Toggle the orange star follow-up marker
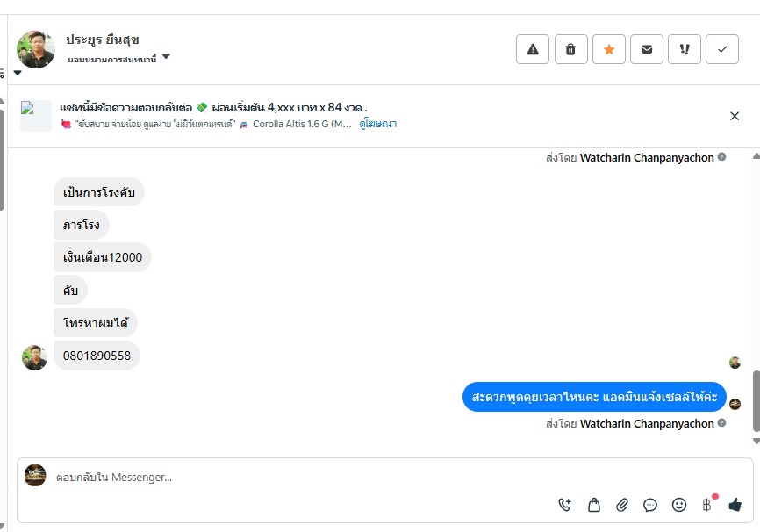Viewport: 760px width, 532px height. [x=609, y=49]
